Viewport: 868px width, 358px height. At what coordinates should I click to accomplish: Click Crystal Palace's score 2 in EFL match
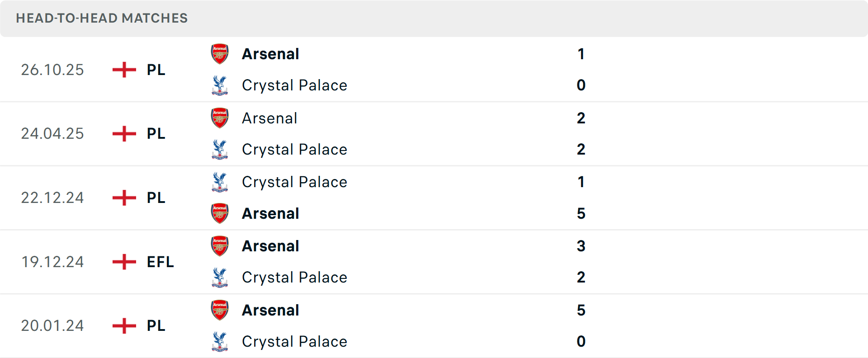pos(581,278)
